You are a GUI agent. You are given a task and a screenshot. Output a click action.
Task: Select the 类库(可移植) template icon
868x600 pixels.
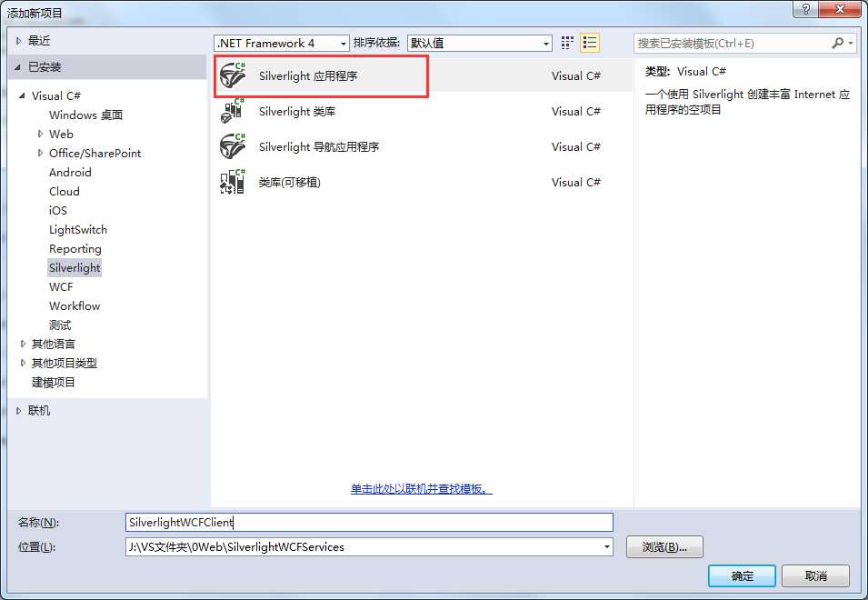233,182
